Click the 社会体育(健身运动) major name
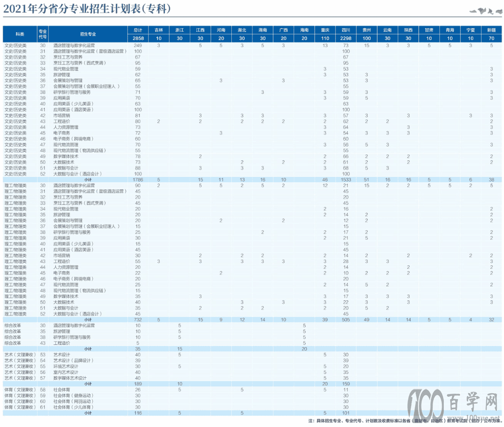The image size is (504, 427). coord(73,396)
